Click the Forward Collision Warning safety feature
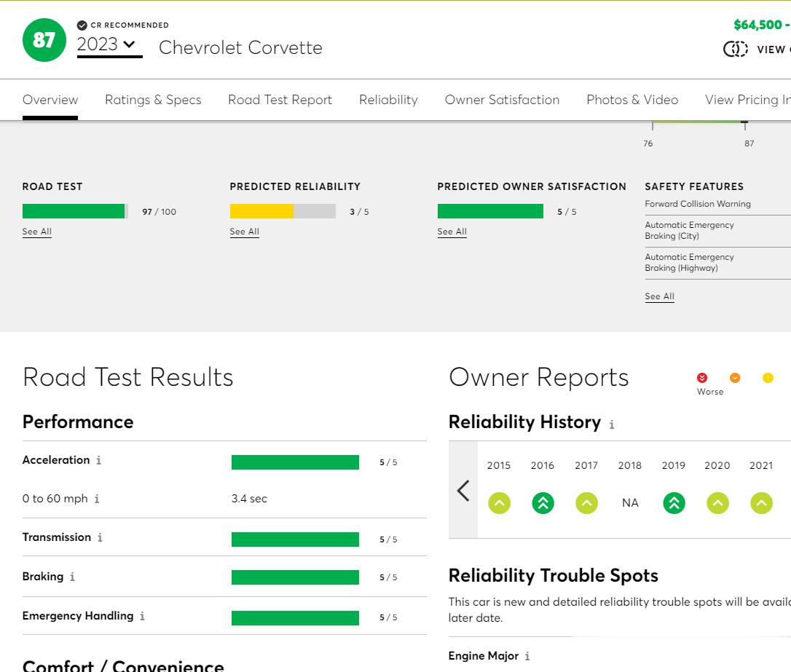Image resolution: width=791 pixels, height=672 pixels. pos(698,204)
